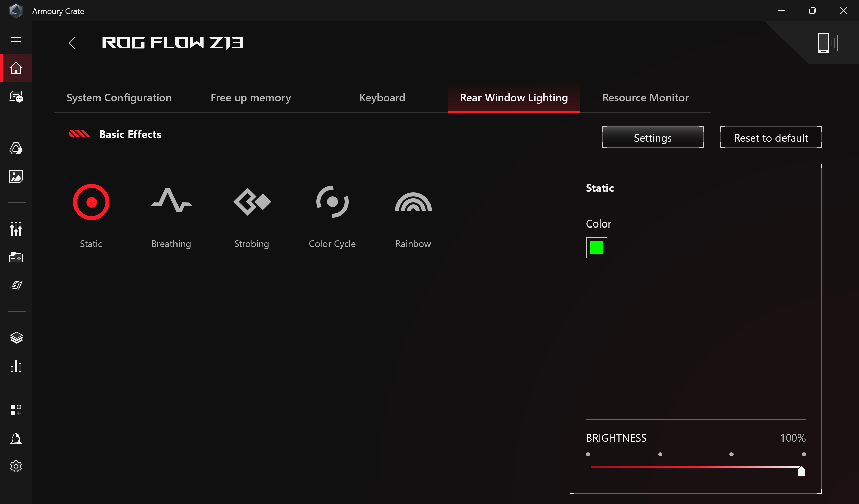The height and width of the screenshot is (504, 859).
Task: Switch to the Keyboard tab
Action: click(382, 98)
